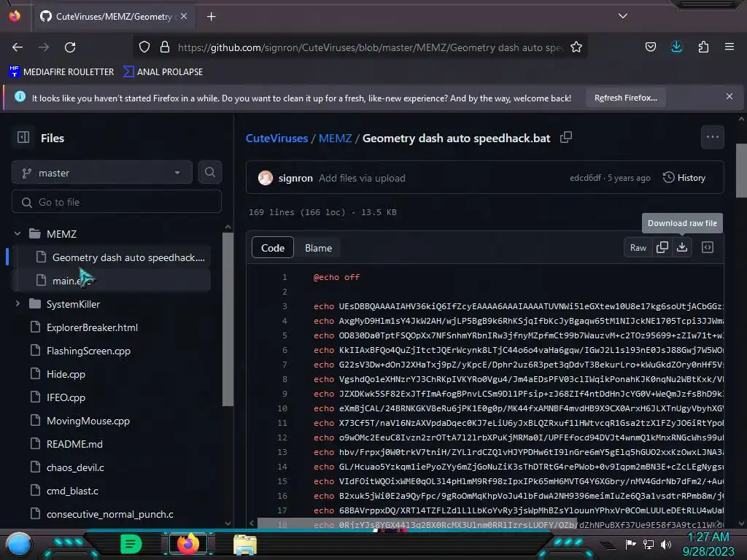Open signron user profile link
This screenshot has height=560, width=747.
(x=295, y=178)
